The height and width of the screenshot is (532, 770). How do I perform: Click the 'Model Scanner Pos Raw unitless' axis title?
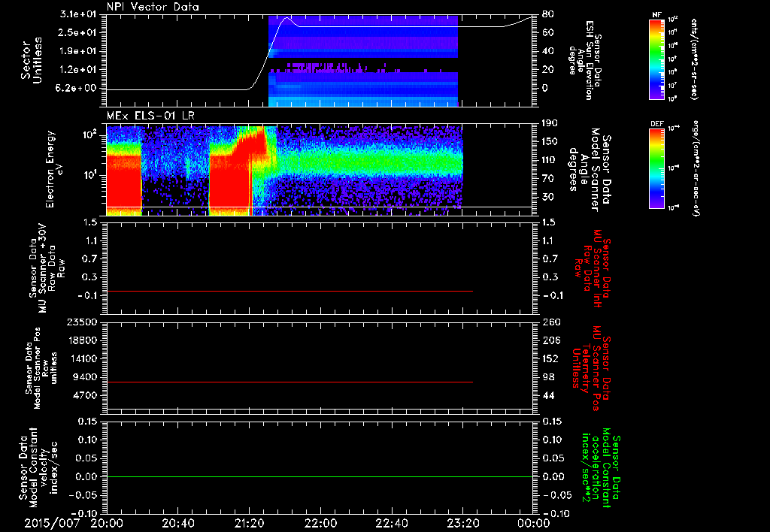41,368
